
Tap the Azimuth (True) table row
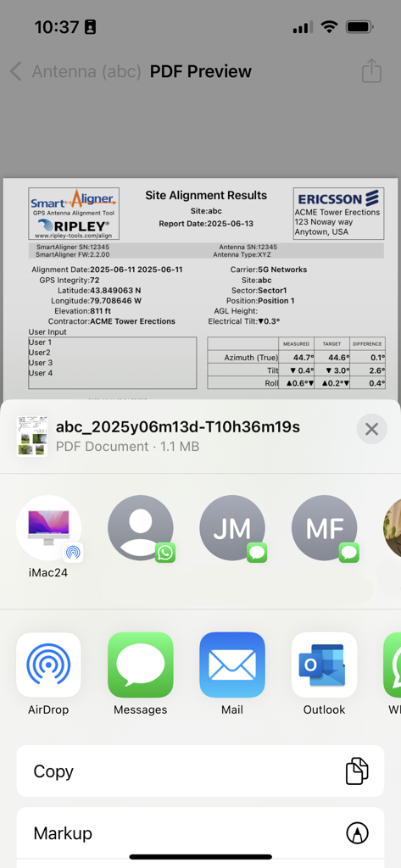coord(297,358)
